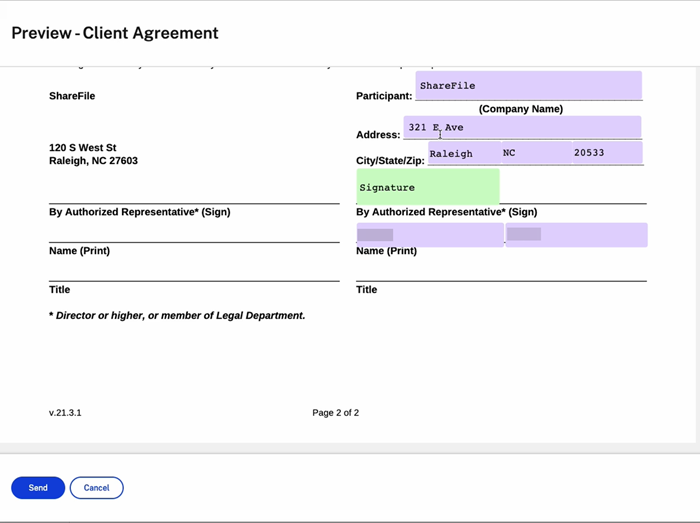Edit the Address field with 321 E Ave
This screenshot has height=523, width=700.
click(x=522, y=127)
